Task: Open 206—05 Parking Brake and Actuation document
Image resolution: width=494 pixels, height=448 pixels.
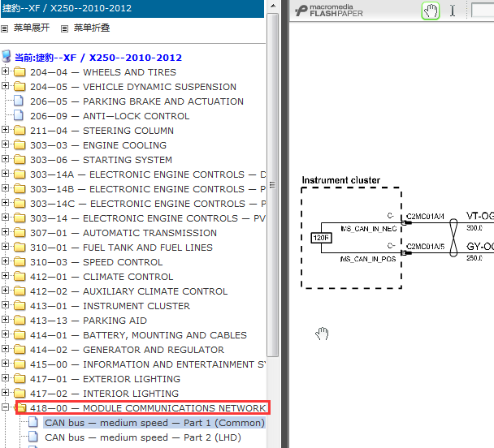Action: 136,101
